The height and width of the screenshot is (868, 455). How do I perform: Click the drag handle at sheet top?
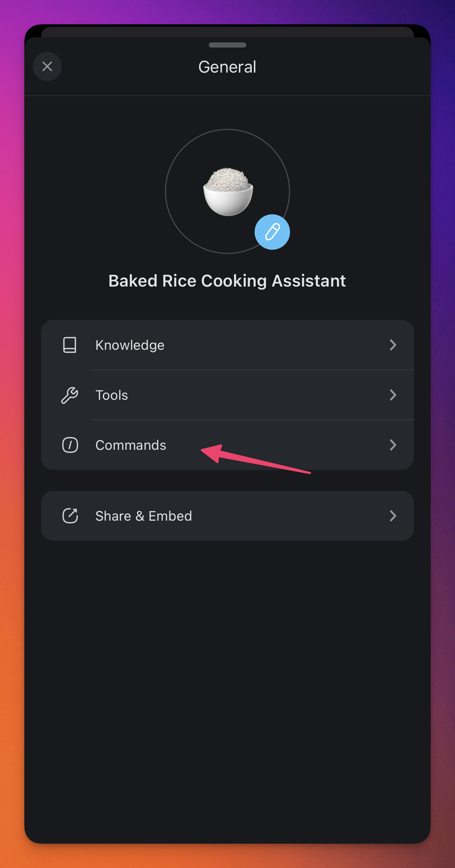click(x=228, y=45)
